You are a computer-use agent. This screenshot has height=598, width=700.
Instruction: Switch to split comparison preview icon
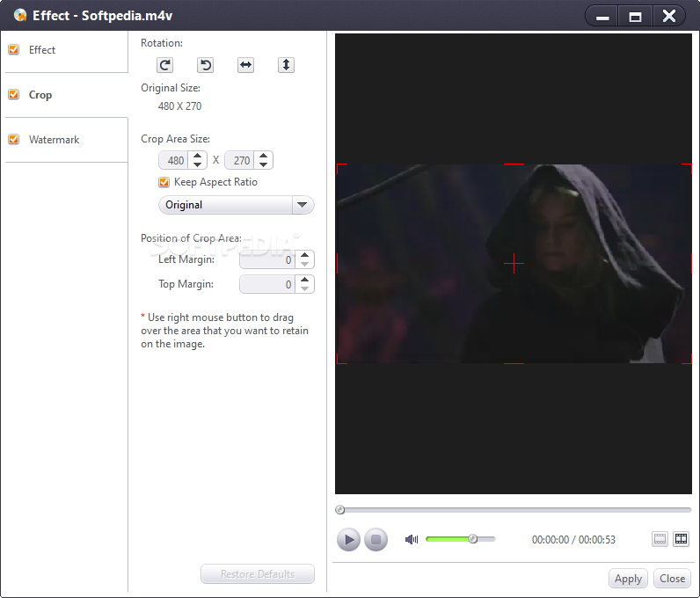[x=682, y=539]
